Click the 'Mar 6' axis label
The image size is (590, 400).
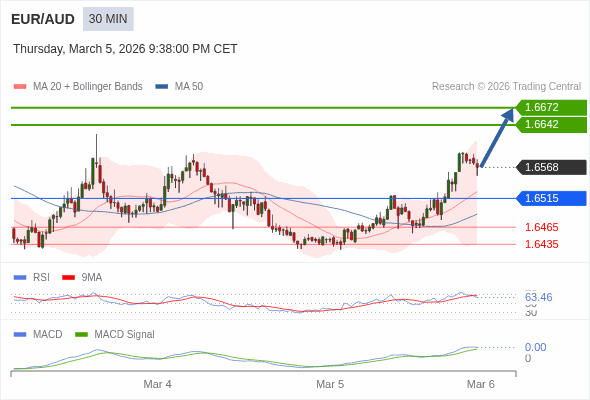481,384
